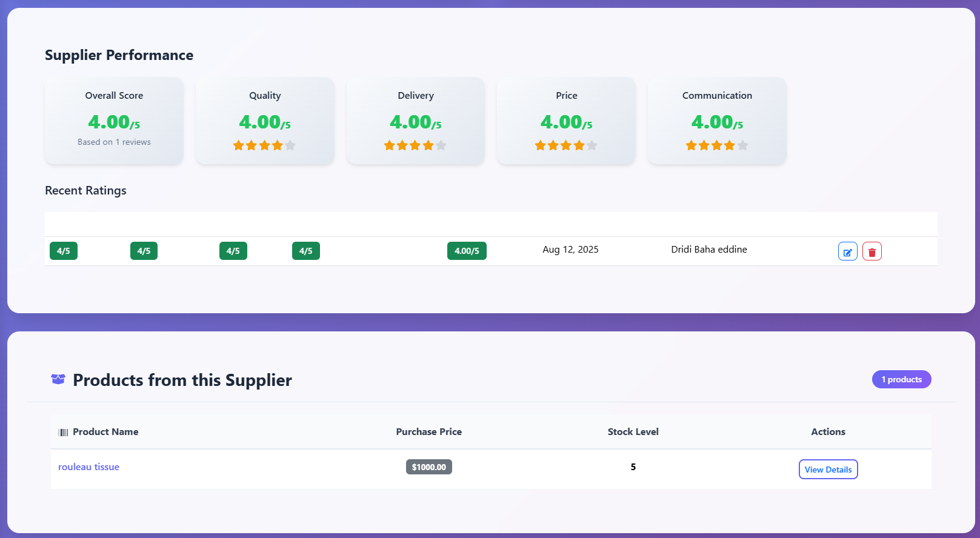980x538 pixels.
Task: Click the Supplier Performance heading
Action: pos(119,55)
